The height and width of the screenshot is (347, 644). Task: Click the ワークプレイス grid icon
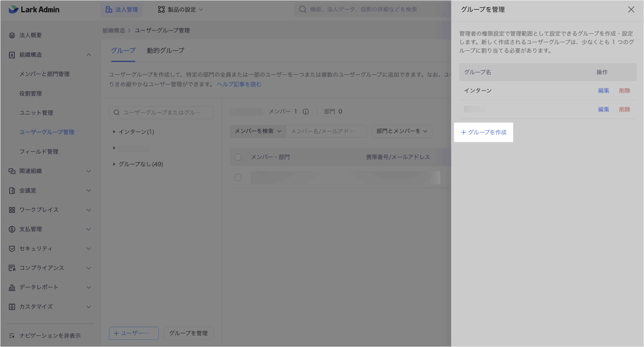click(12, 210)
